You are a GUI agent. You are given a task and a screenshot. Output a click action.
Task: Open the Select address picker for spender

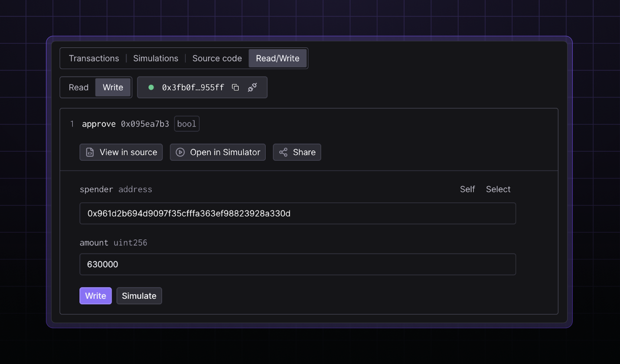click(498, 189)
